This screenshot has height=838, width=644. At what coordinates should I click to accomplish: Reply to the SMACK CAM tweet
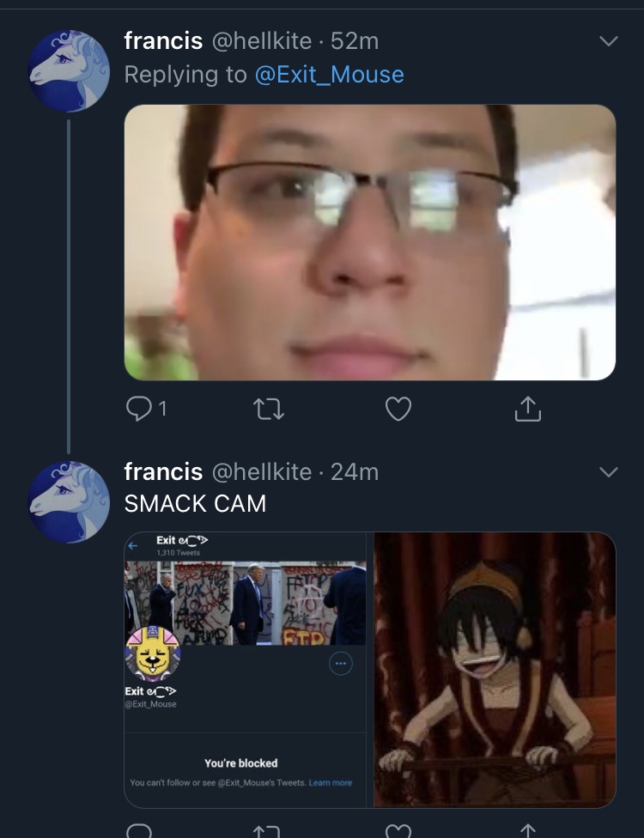click(139, 831)
